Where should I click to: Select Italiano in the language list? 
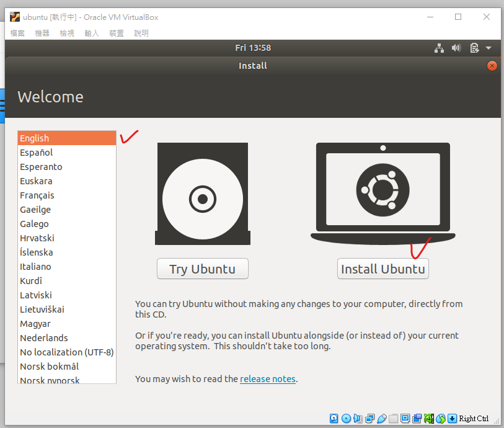(x=67, y=267)
